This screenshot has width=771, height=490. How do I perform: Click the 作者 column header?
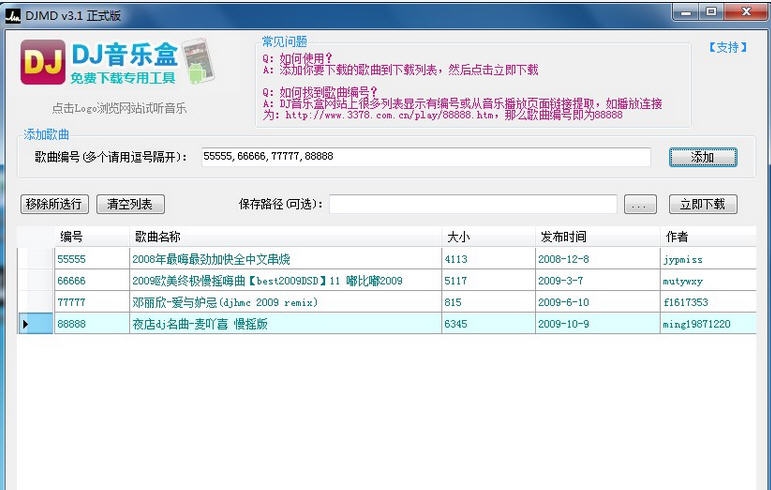point(705,237)
